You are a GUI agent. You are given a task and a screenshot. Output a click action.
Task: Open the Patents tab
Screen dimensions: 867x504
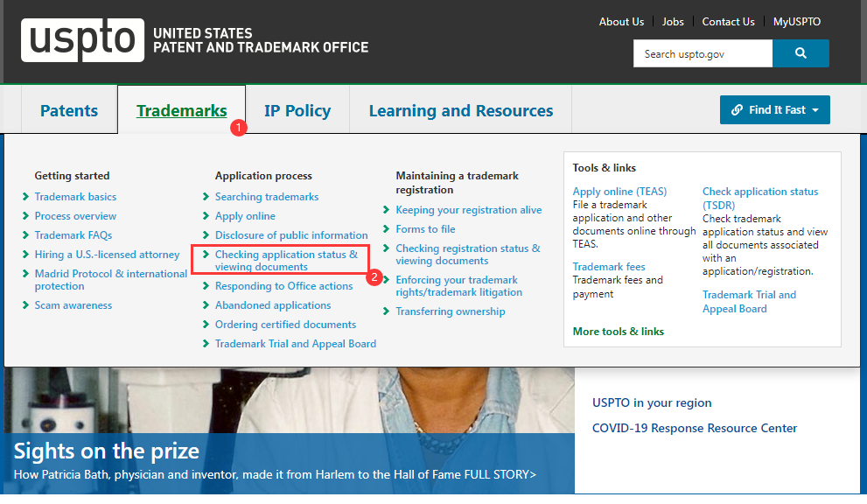click(x=69, y=110)
